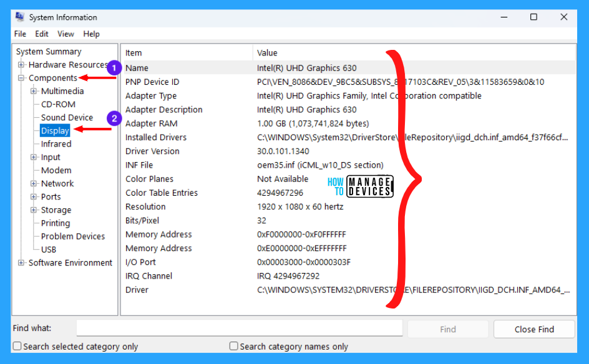Select the IRQ Channel row
The width and height of the screenshot is (589, 364).
pos(349,276)
